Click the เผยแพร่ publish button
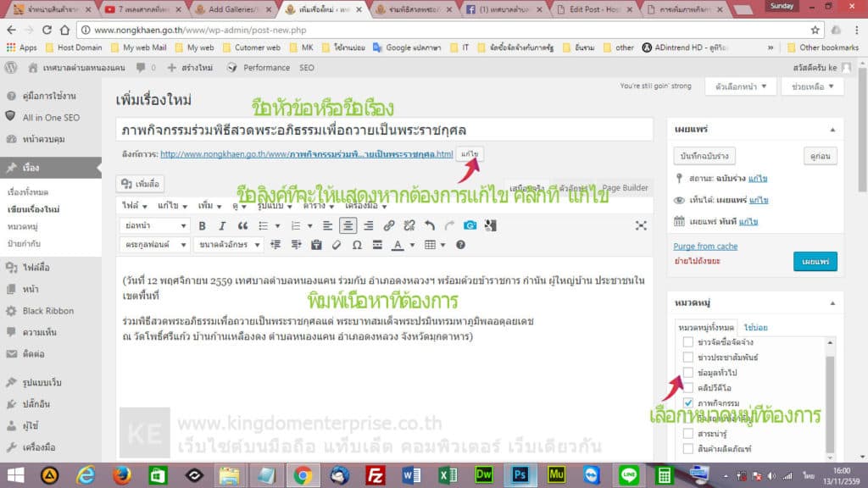The width and height of the screenshot is (868, 488). (815, 262)
